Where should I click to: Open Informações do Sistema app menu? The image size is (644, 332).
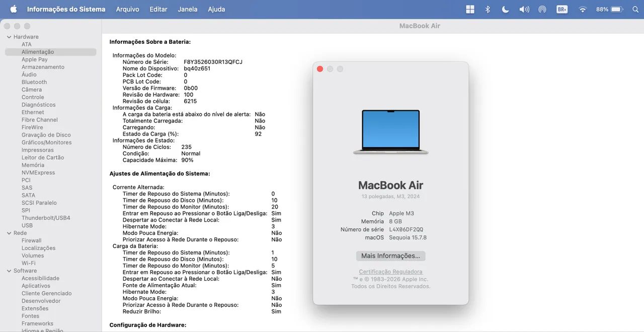point(66,9)
